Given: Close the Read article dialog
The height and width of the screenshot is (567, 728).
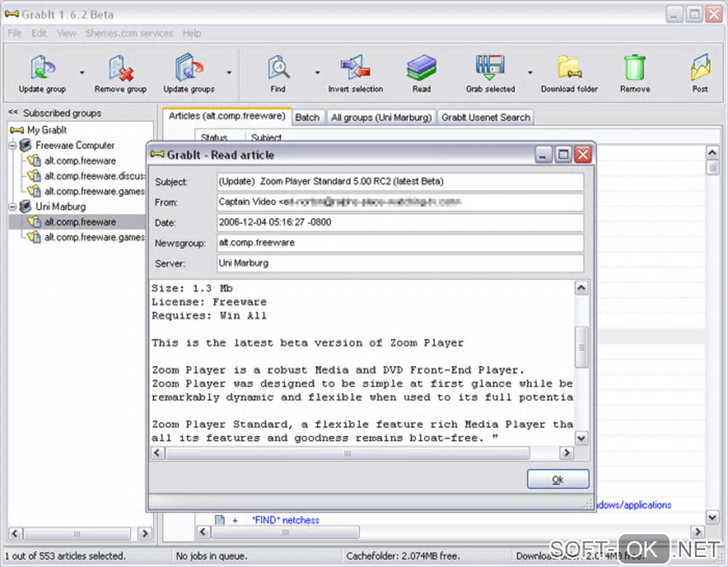Looking at the screenshot, I should [583, 154].
